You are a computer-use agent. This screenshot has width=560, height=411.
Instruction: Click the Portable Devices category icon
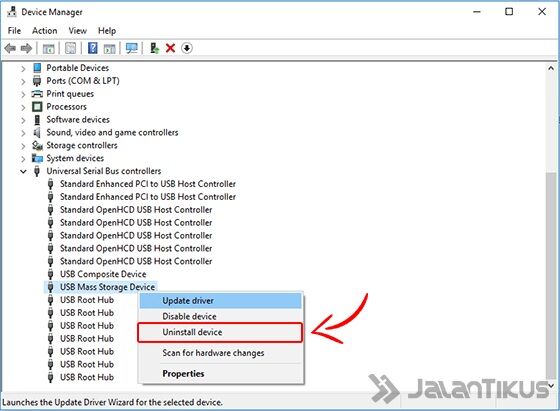[x=37, y=68]
